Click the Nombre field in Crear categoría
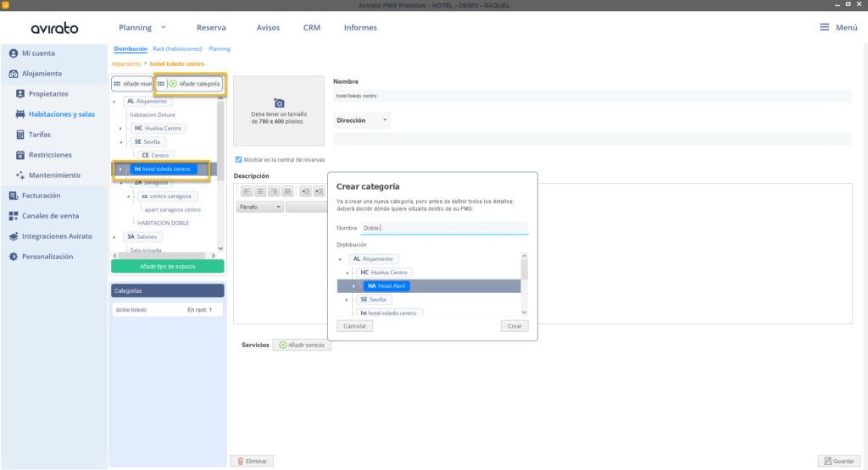This screenshot has height=470, width=868. (x=444, y=228)
